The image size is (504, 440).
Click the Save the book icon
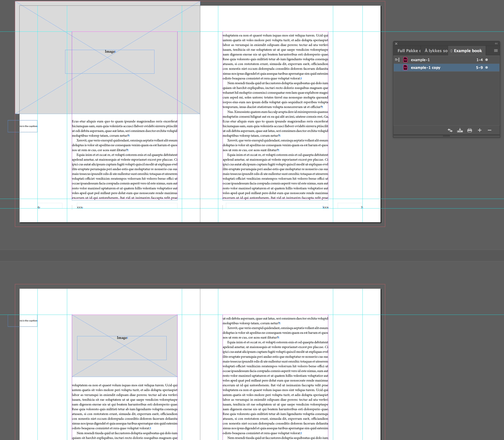point(460,130)
